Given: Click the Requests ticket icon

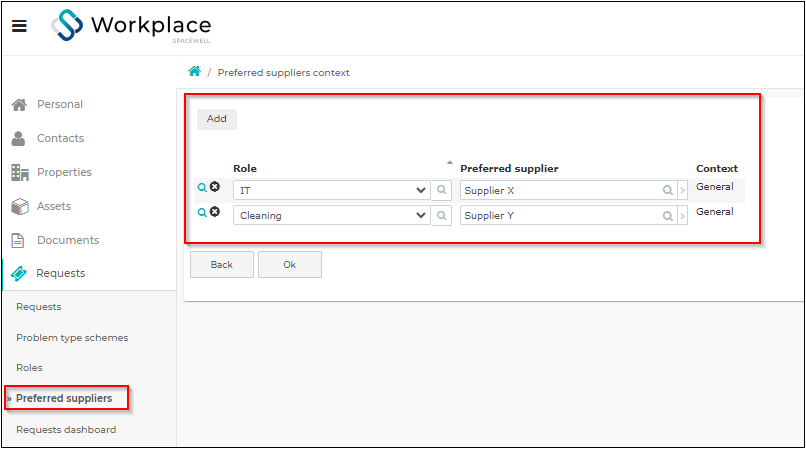Looking at the screenshot, I should (19, 274).
